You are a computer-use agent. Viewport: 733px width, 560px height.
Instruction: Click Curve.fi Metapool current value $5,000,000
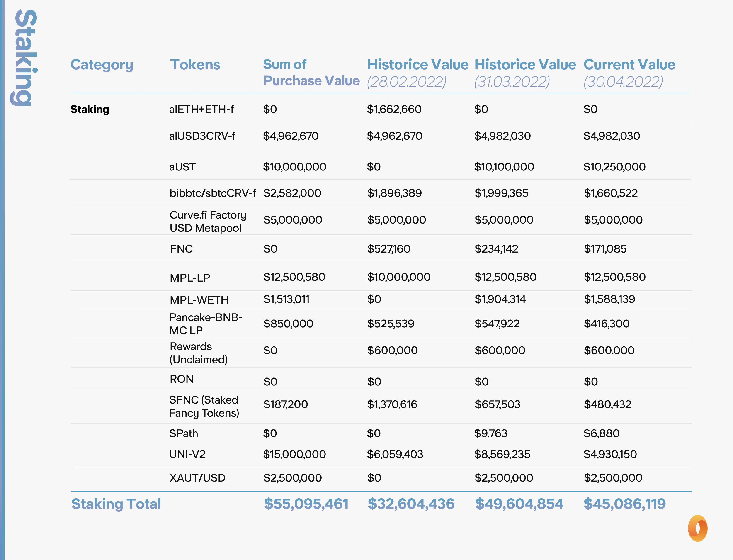tap(613, 220)
